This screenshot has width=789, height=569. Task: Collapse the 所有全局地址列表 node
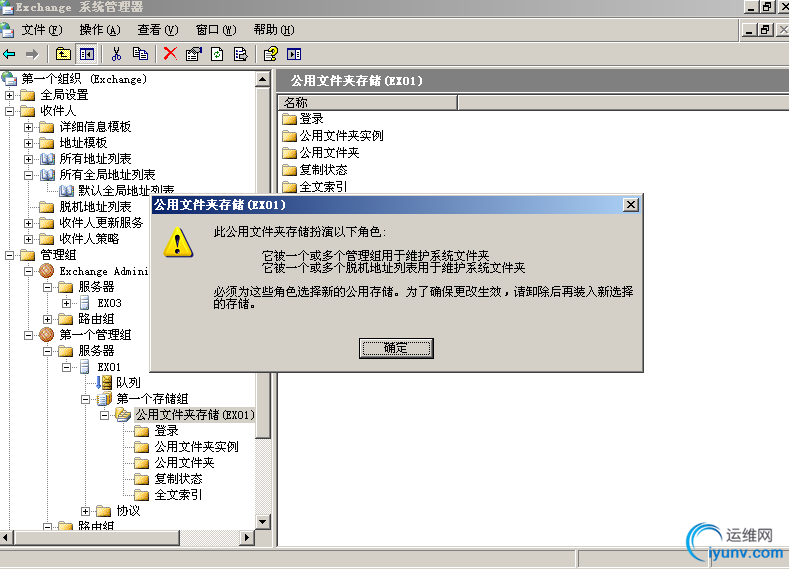pyautogui.click(x=29, y=175)
